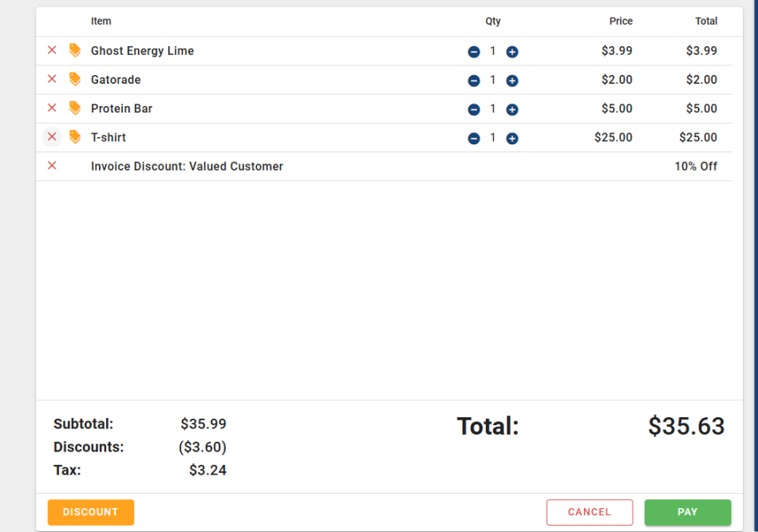Remove Gatorade line item with red X
The height and width of the screenshot is (532, 758).
[52, 79]
